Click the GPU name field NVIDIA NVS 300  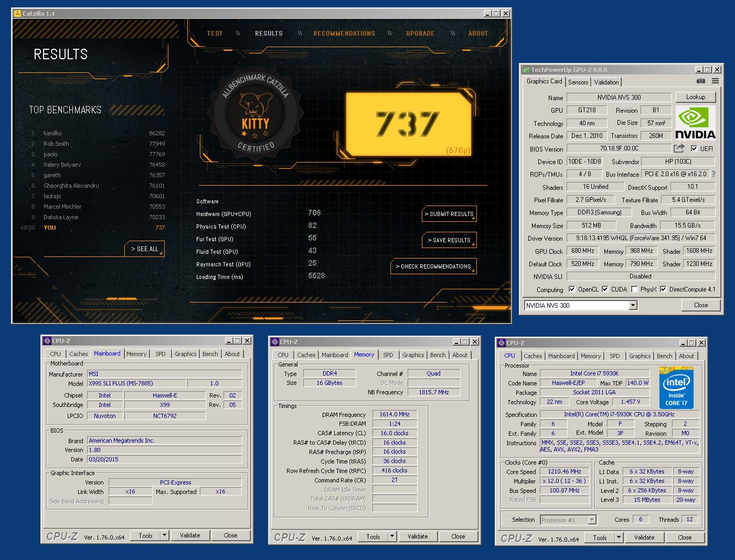pyautogui.click(x=619, y=98)
